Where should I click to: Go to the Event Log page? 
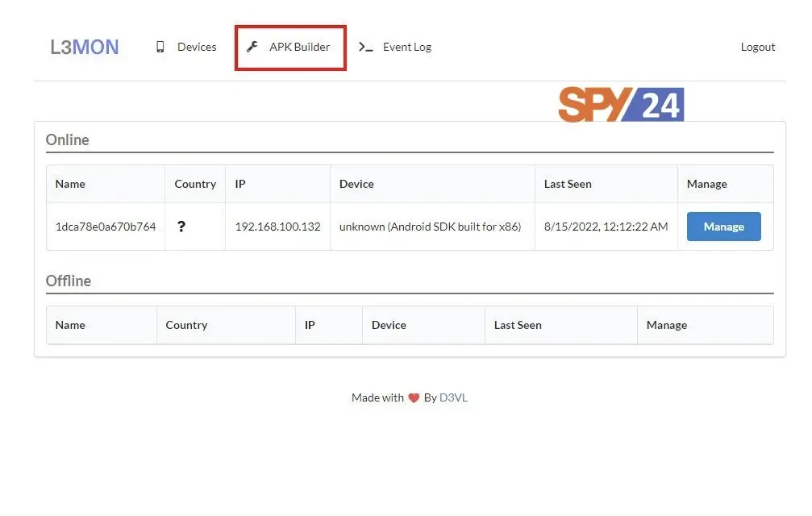pos(407,47)
